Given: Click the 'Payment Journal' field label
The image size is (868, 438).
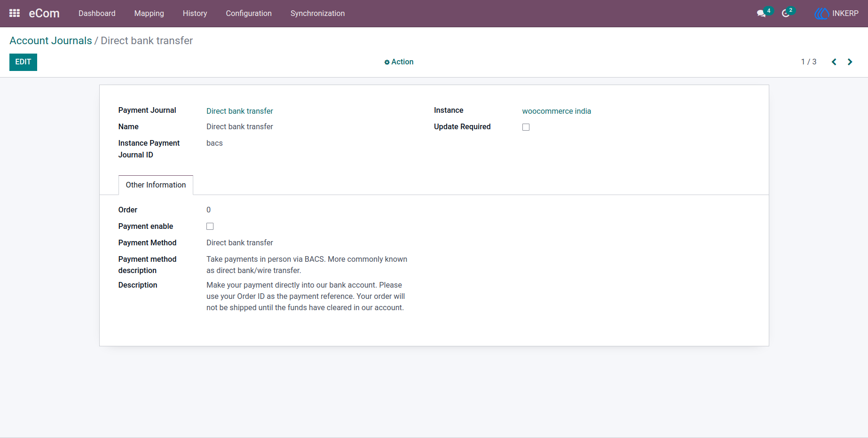Looking at the screenshot, I should (x=147, y=110).
